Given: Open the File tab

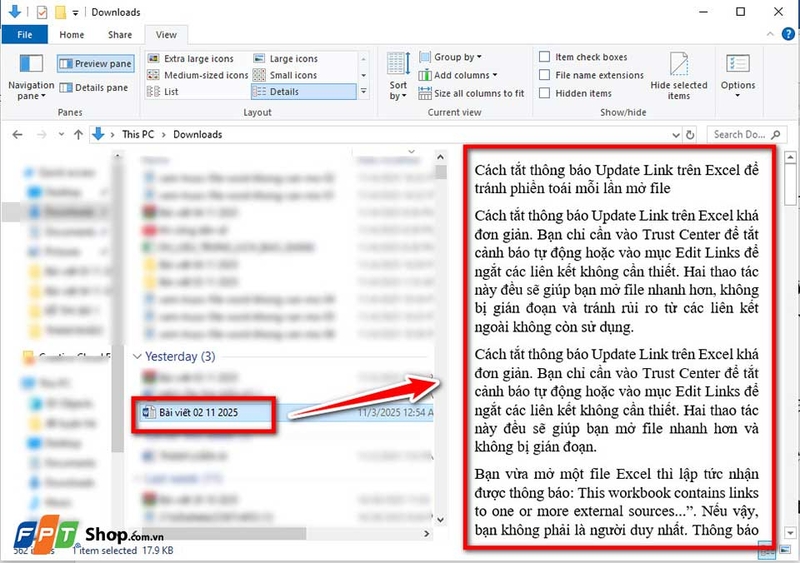Looking at the screenshot, I should [24, 35].
